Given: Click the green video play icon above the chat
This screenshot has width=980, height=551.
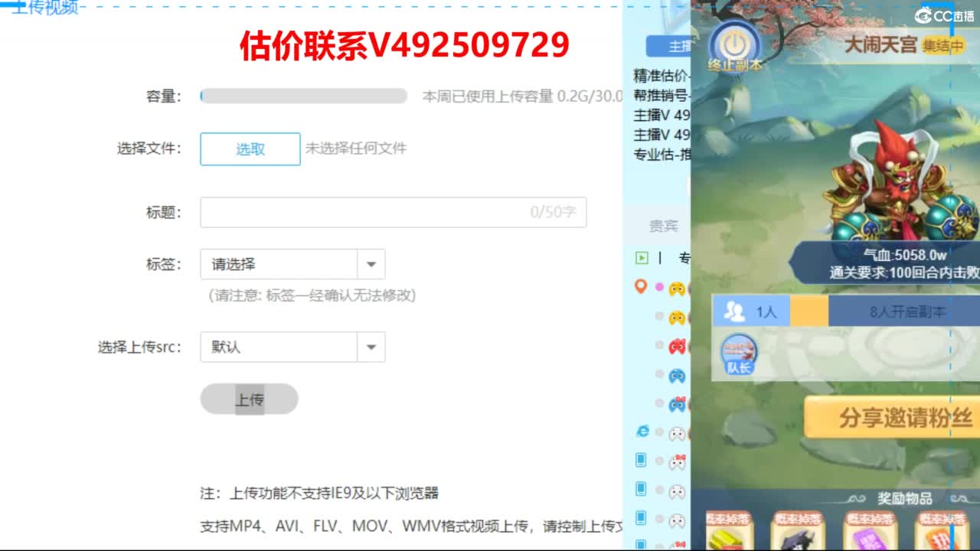Looking at the screenshot, I should [x=641, y=257].
